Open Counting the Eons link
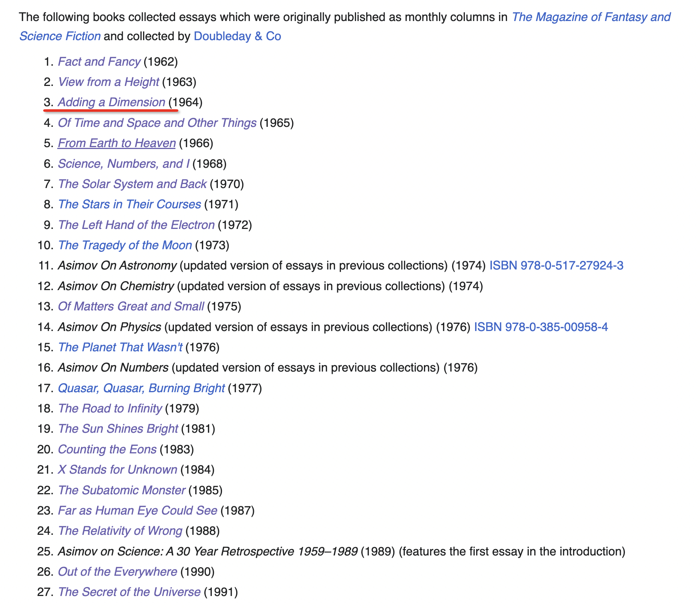This screenshot has width=700, height=608. point(107,449)
